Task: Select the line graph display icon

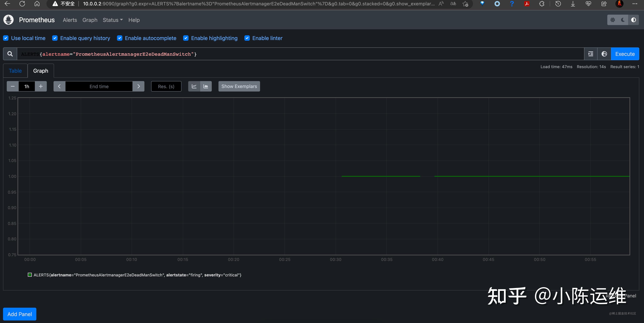Action: pyautogui.click(x=194, y=86)
